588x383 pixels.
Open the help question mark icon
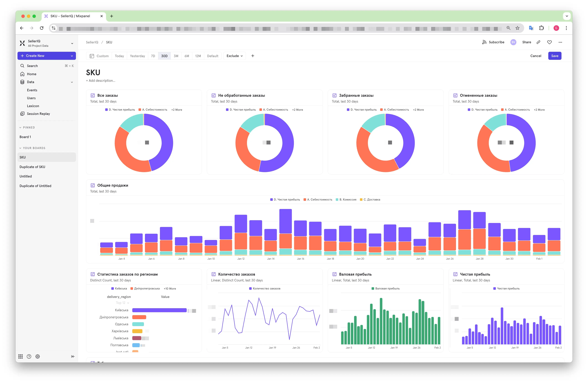[x=29, y=356]
